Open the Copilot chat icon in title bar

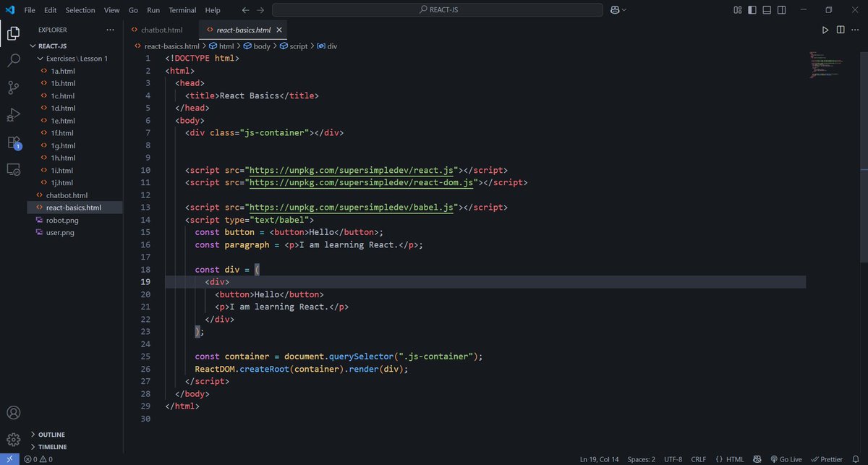pos(615,10)
